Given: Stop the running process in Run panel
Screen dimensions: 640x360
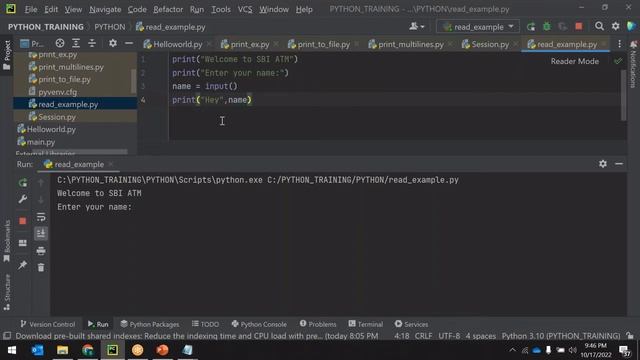Looking at the screenshot, I should (23, 221).
